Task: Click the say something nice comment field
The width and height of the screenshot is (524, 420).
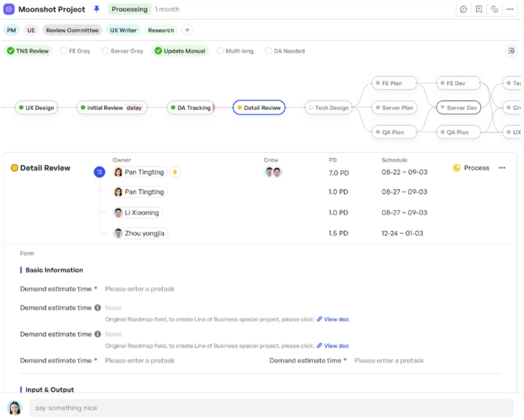Action: [x=271, y=408]
